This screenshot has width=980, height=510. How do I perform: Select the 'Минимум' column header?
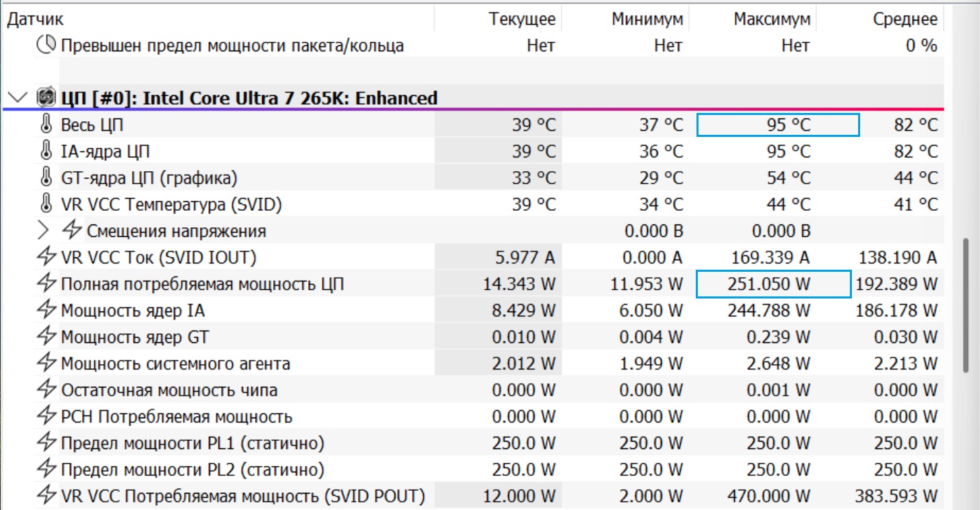tap(647, 19)
